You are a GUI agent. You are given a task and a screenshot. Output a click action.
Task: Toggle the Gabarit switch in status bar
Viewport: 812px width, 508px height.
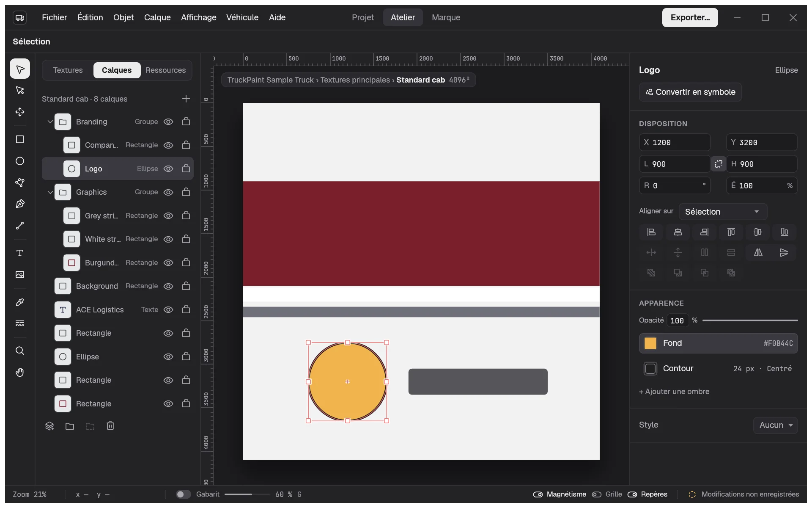[x=183, y=494]
